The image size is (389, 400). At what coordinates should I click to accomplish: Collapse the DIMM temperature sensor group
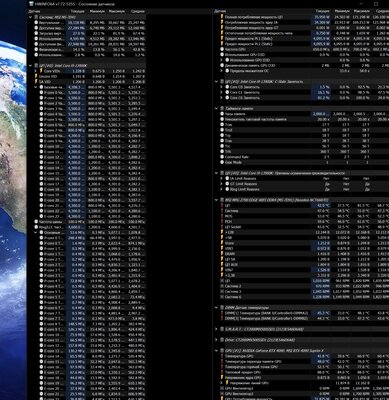point(217,308)
